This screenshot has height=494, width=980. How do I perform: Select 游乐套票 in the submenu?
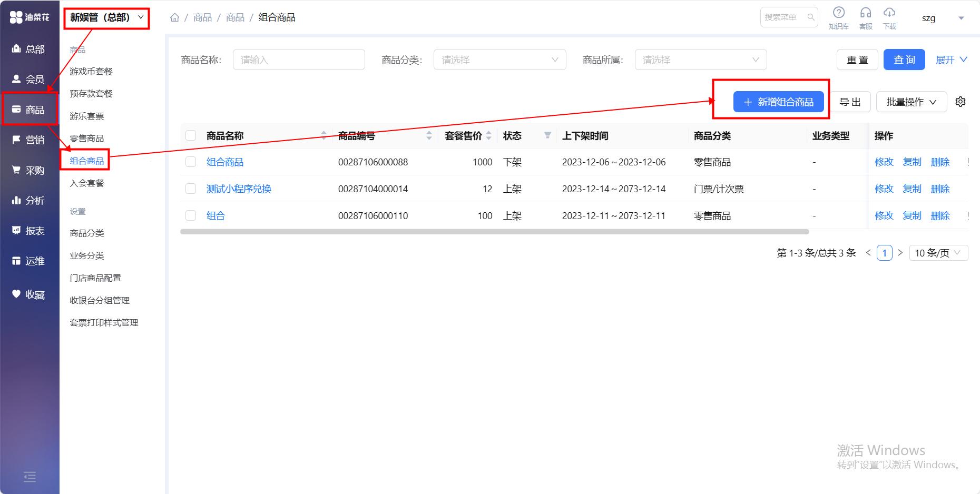click(87, 116)
